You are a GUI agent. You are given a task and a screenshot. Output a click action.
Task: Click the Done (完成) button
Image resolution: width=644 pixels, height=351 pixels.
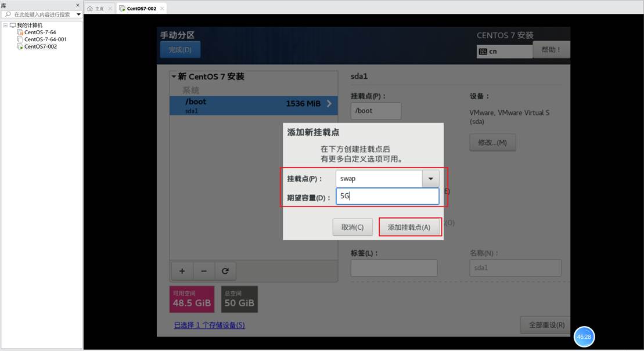pyautogui.click(x=180, y=50)
